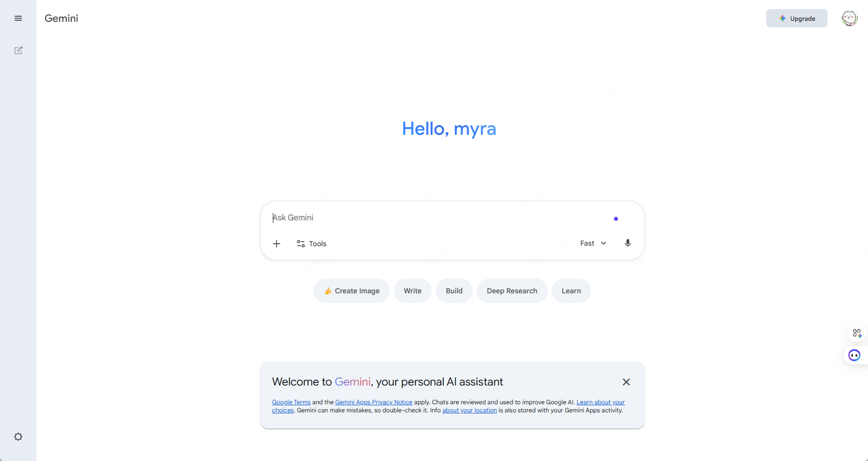Click the floating apps sparkle icon
The width and height of the screenshot is (868, 461).
point(857,333)
